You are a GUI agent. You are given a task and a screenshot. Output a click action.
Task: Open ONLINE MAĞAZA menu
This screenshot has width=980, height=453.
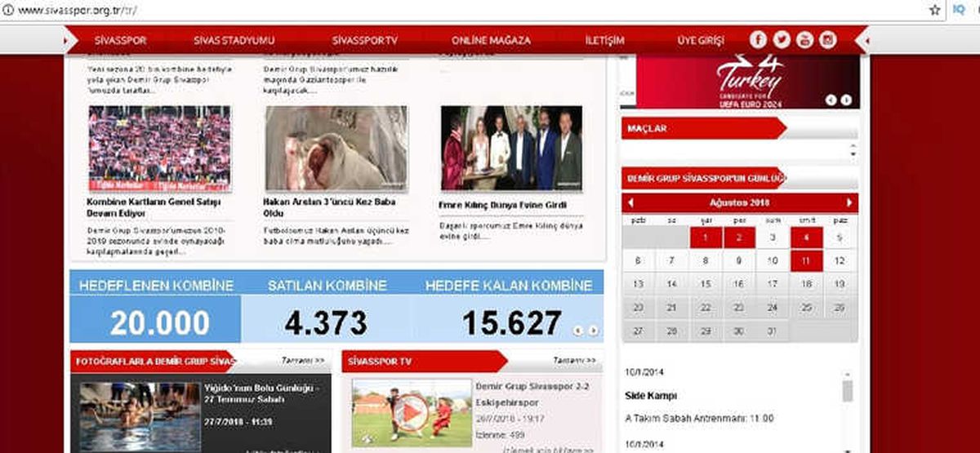(491, 40)
